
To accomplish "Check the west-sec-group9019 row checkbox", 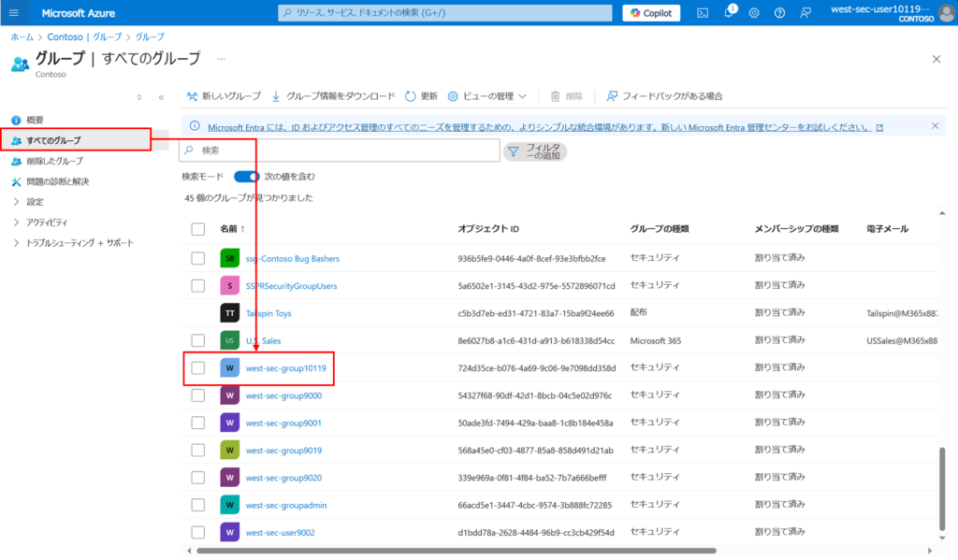I will (198, 450).
